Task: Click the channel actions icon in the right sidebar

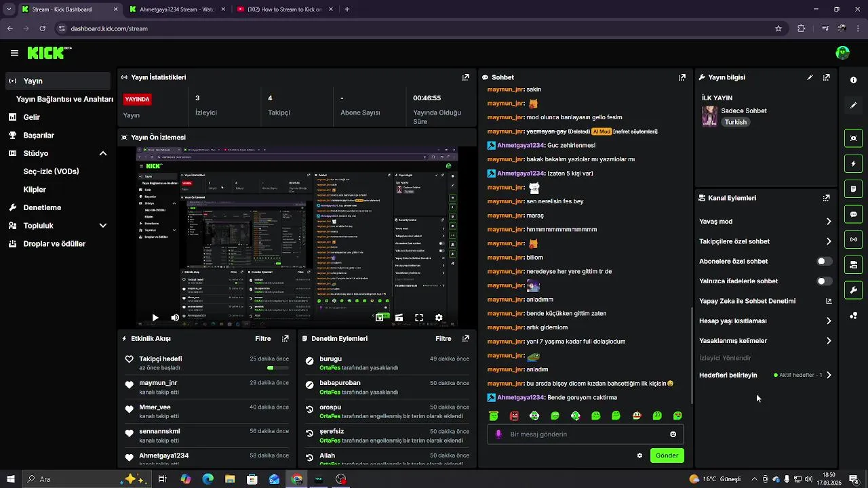Action: coord(853,264)
